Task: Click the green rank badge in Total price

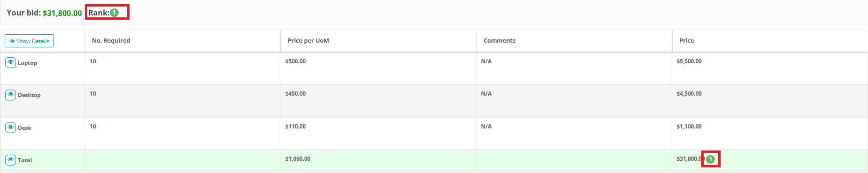Action: point(710,159)
